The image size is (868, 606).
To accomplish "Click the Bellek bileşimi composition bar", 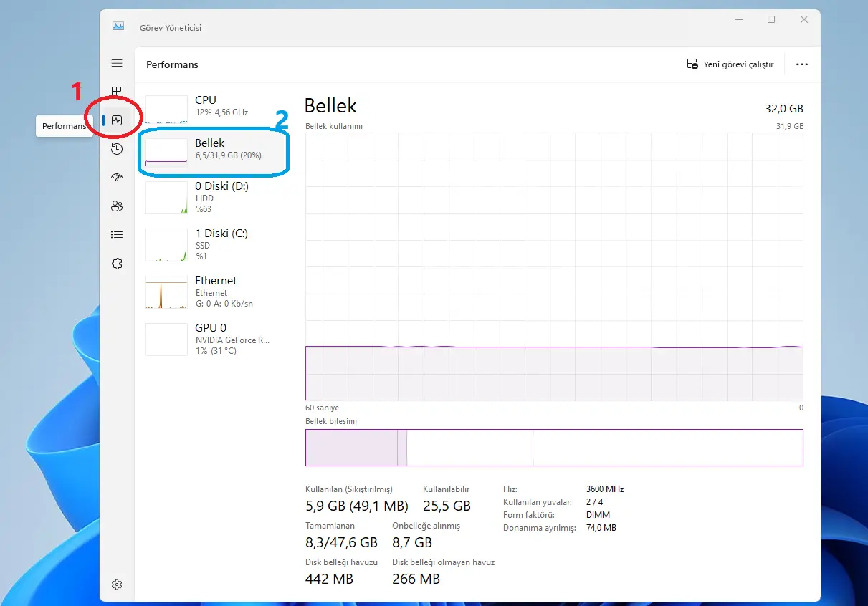I will 554,448.
